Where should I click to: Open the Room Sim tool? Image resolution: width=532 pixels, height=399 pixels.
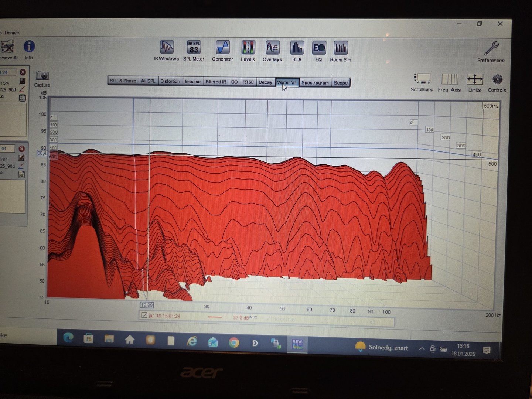[340, 52]
